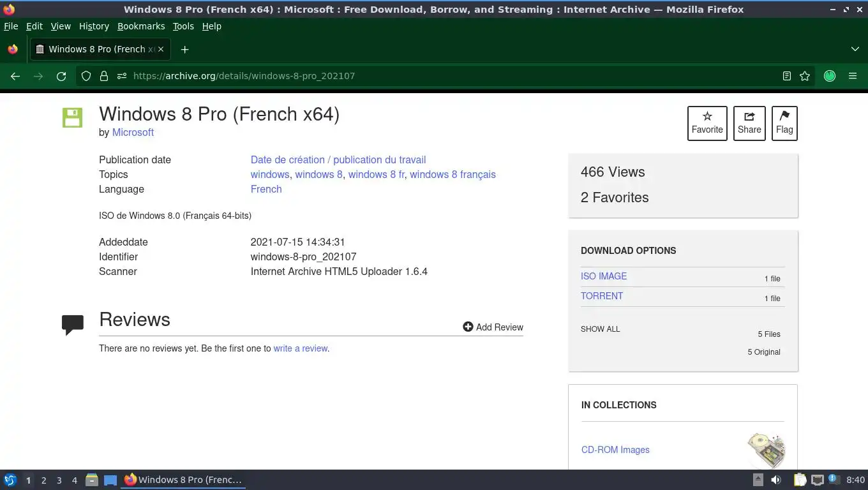The width and height of the screenshot is (868, 490).
Task: Close the Windows 8 Pro tab
Action: pos(161,49)
